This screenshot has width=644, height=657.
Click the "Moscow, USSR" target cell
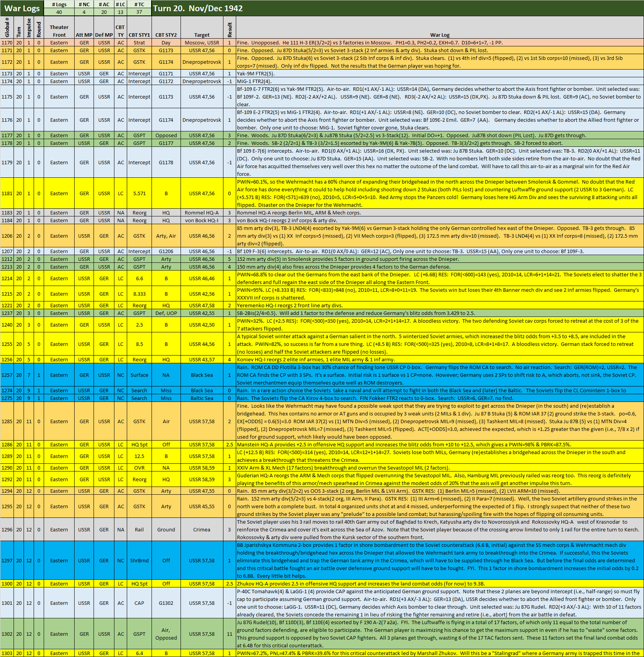202,43
